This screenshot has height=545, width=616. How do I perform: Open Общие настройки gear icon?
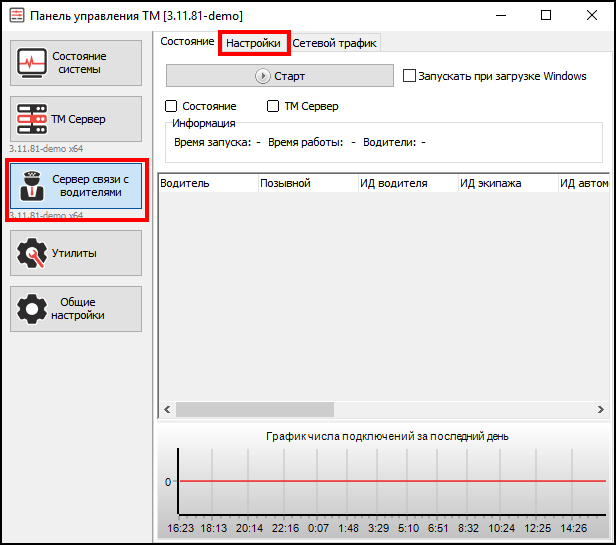click(32, 309)
